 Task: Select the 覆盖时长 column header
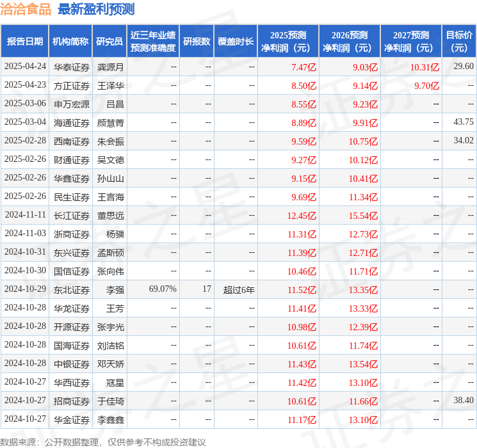[236, 42]
